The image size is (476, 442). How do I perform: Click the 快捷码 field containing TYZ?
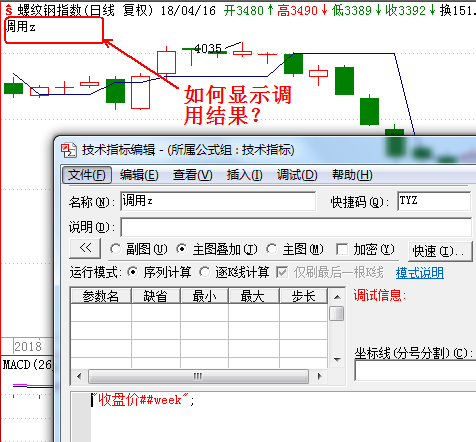pos(434,201)
